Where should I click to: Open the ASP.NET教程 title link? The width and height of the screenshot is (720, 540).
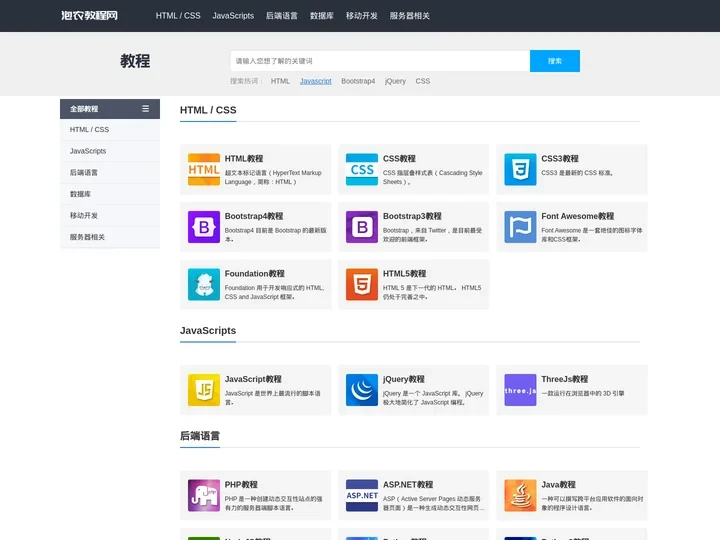408,484
